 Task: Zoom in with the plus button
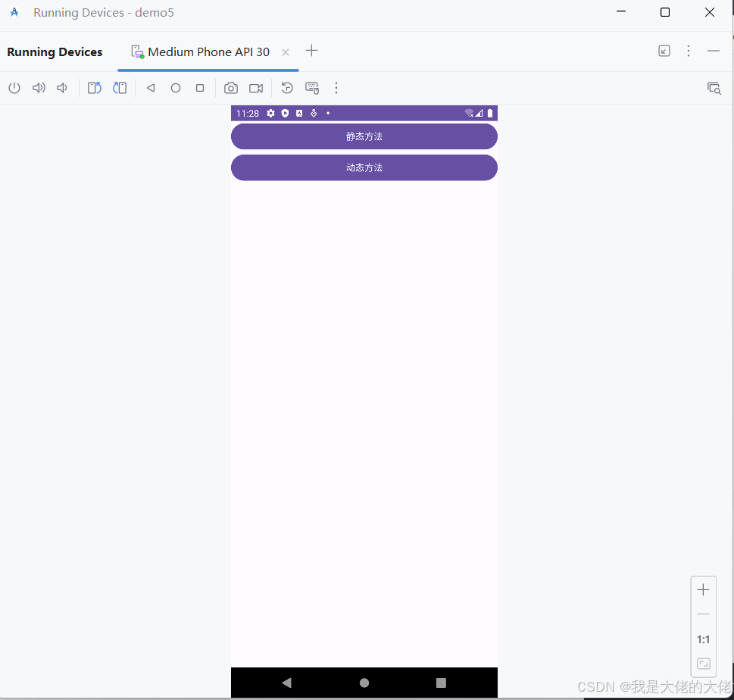pos(703,590)
